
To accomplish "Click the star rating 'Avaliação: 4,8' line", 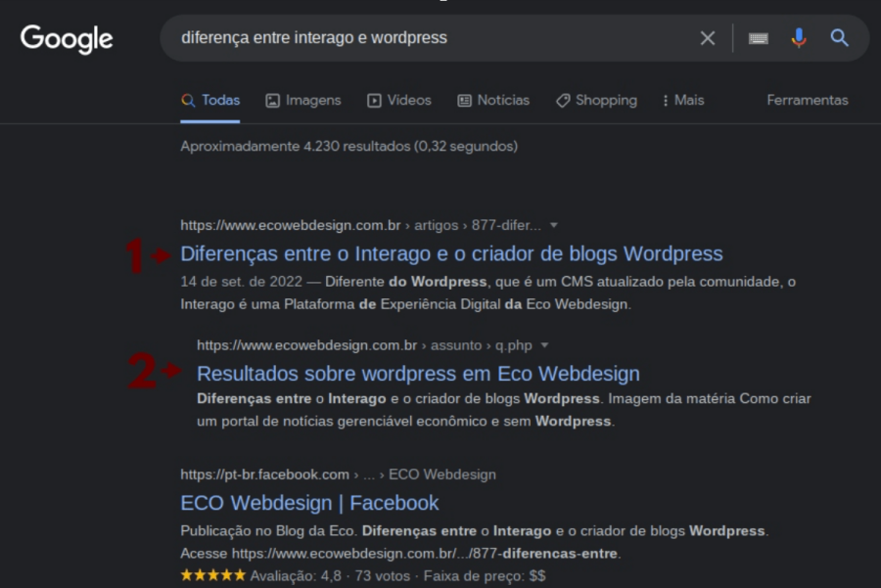I will 363,576.
